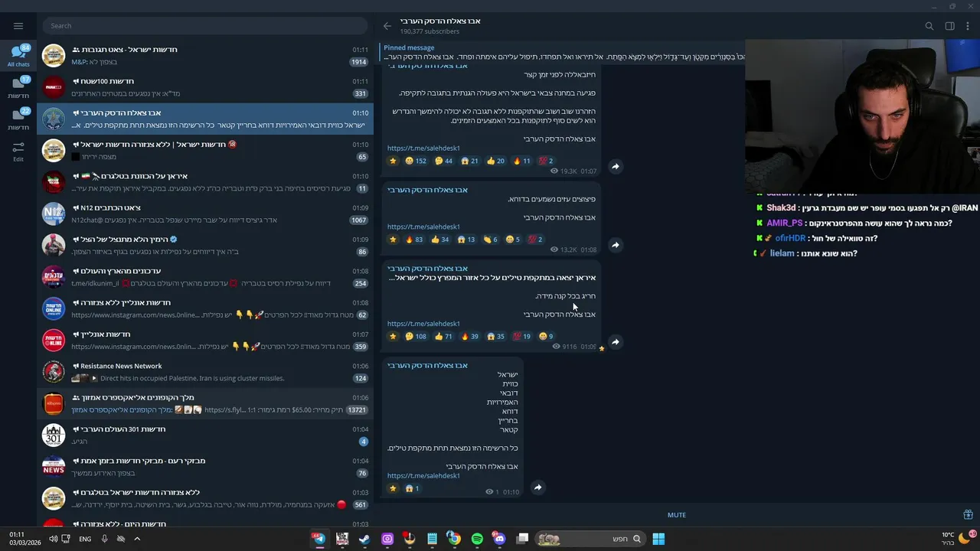
Task: Open the Pinned message bar
Action: (x=563, y=52)
